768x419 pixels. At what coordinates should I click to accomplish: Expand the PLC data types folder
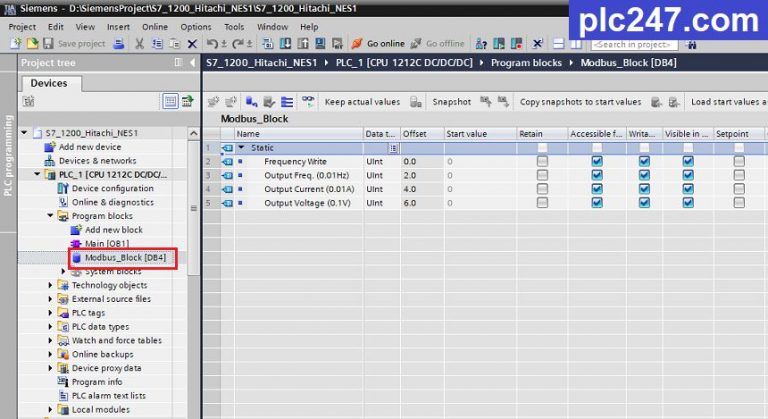click(x=50, y=326)
